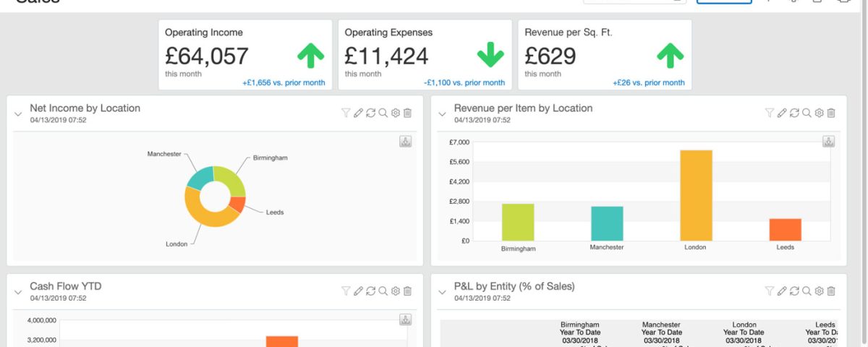Export the Net Income donut chart
The image size is (868, 347).
tap(406, 142)
